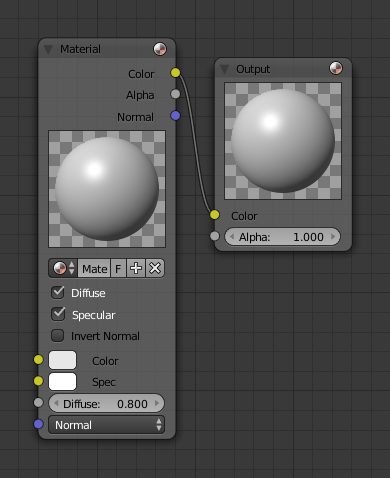This screenshot has width=390, height=478.
Task: Click the Color input socket beside swatch
Action: (x=38, y=360)
